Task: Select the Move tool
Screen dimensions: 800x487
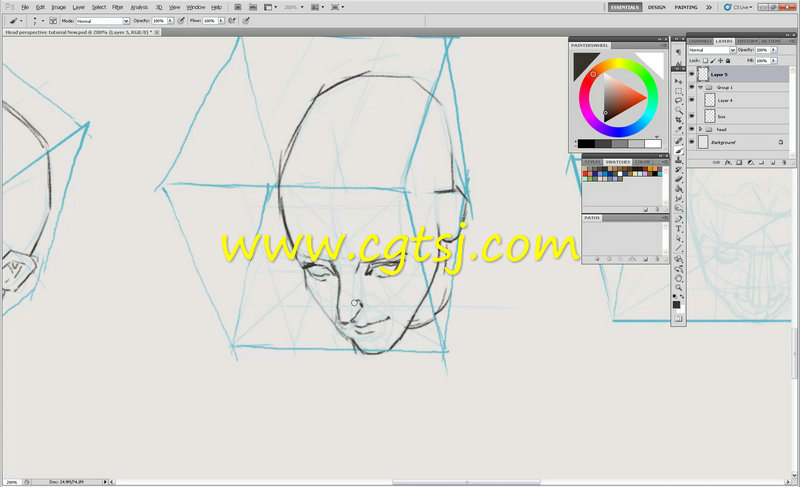Action: click(x=678, y=82)
